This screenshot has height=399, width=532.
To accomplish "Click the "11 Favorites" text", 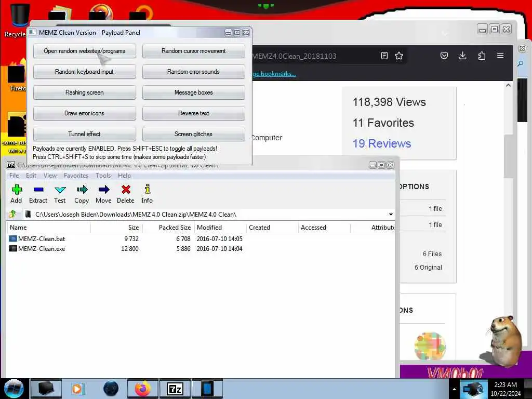I will coord(383,123).
